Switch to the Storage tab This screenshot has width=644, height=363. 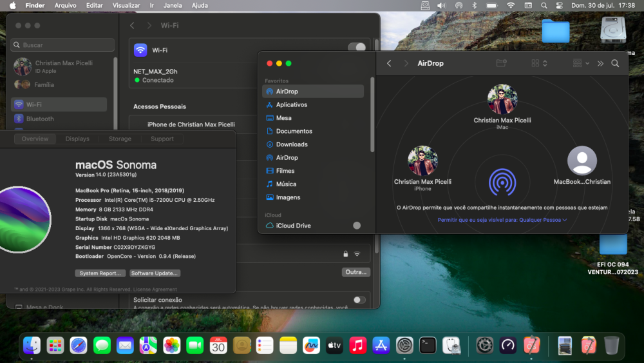point(120,139)
